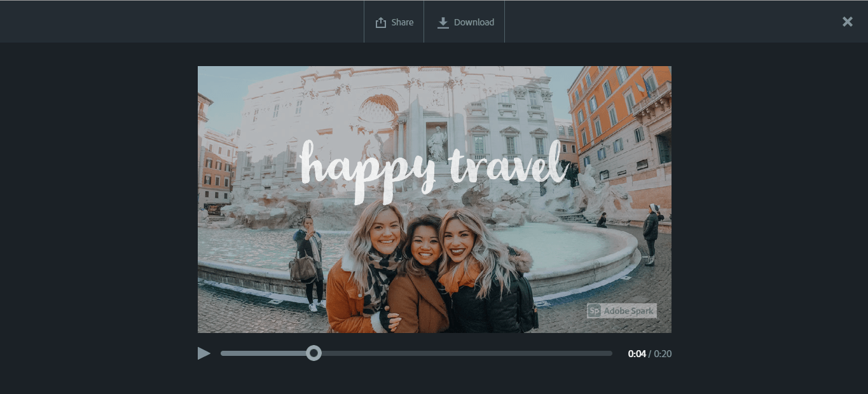
Task: Click the happy travel video frame
Action: pos(434,200)
